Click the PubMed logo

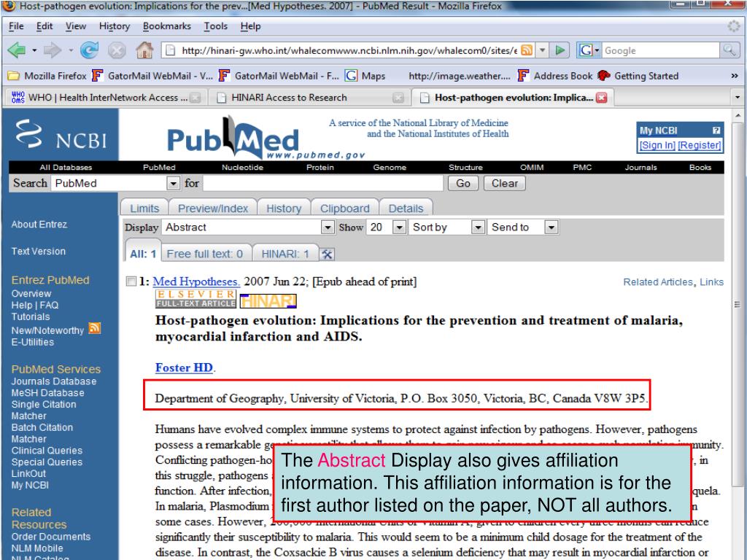[x=233, y=138]
